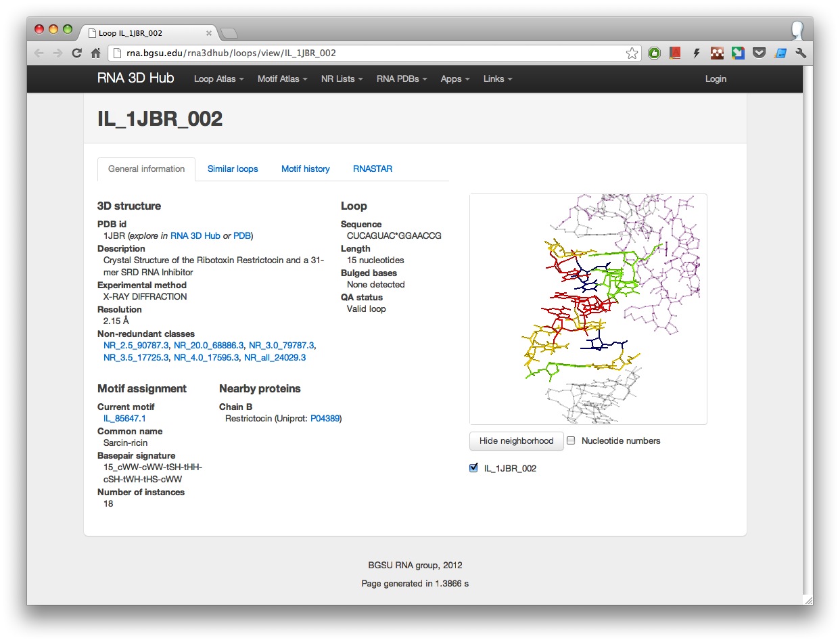This screenshot has height=642, width=840.
Task: Reload the page with the refresh icon
Action: click(76, 53)
